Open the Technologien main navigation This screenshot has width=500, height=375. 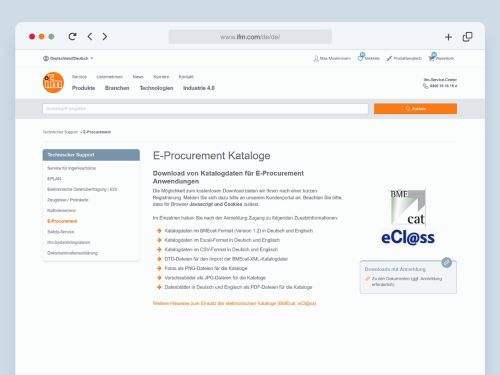coord(156,88)
